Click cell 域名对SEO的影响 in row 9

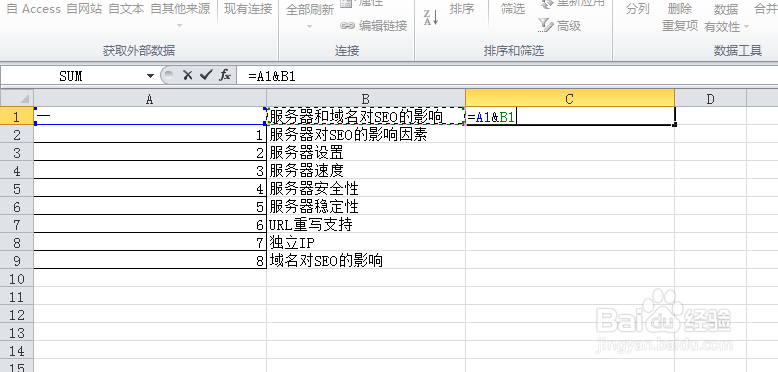pos(366,260)
